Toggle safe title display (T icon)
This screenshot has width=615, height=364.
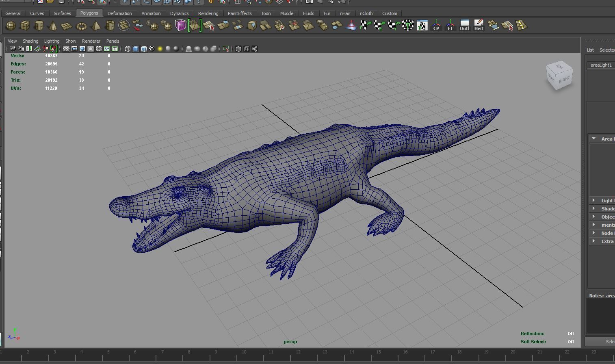[115, 49]
